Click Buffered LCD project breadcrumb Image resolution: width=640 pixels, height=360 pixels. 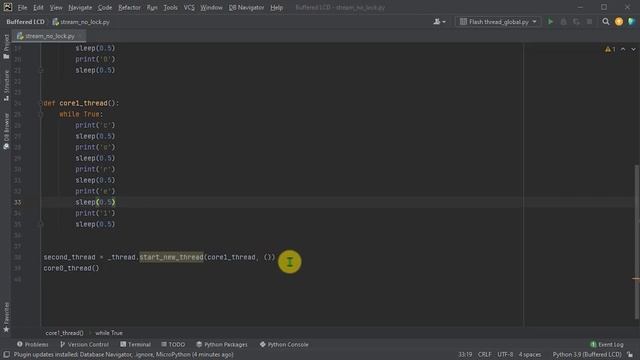(x=25, y=22)
